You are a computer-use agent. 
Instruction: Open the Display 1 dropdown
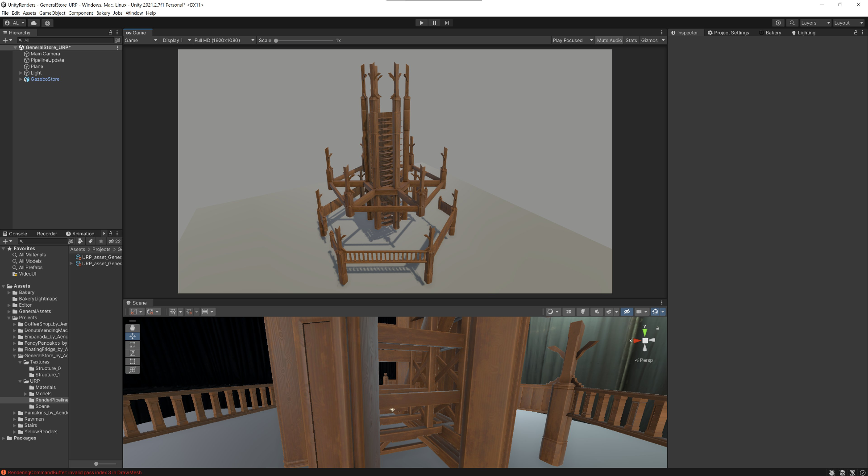pyautogui.click(x=176, y=40)
